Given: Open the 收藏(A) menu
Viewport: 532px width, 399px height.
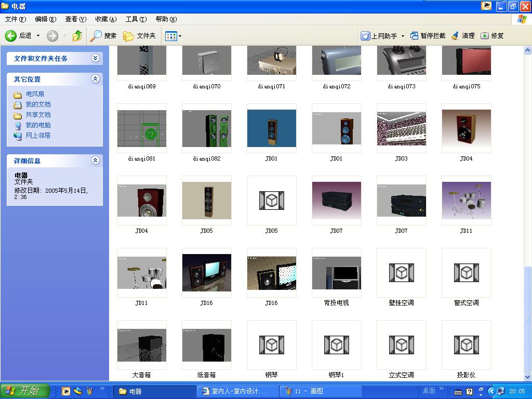Looking at the screenshot, I should [106, 19].
